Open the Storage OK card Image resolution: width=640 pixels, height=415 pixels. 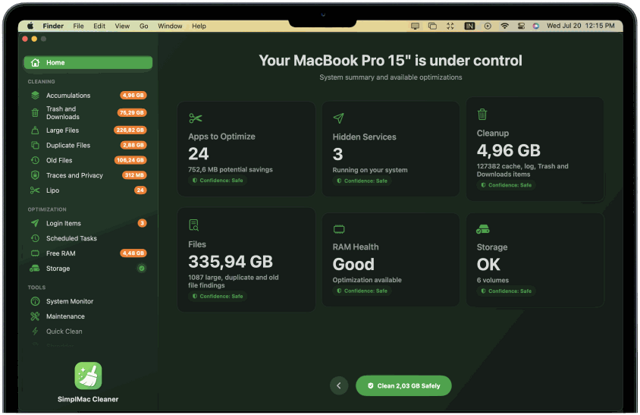click(535, 260)
